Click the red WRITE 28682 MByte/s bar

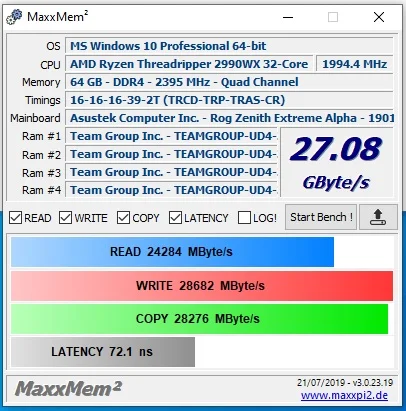point(202,286)
